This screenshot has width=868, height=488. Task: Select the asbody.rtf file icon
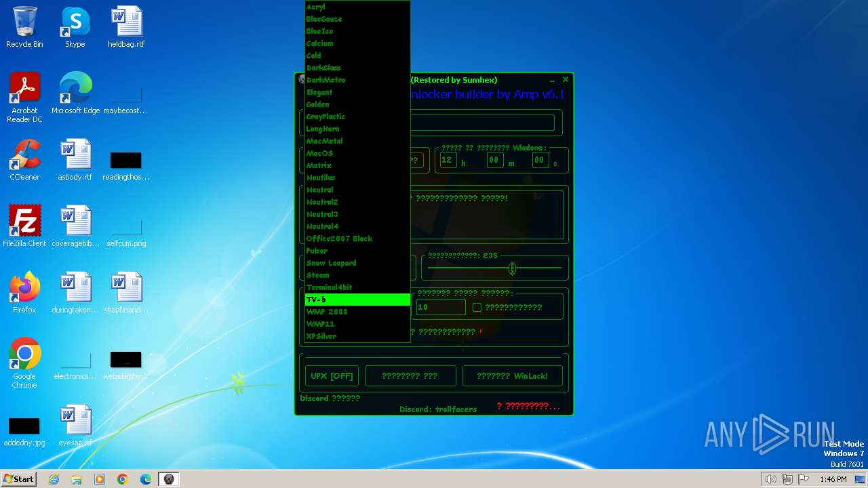(x=75, y=161)
